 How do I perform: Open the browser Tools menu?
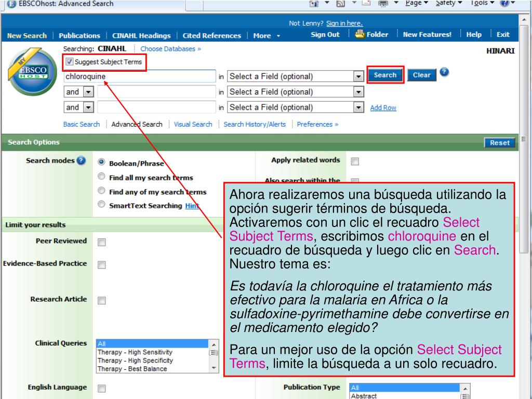[482, 3]
